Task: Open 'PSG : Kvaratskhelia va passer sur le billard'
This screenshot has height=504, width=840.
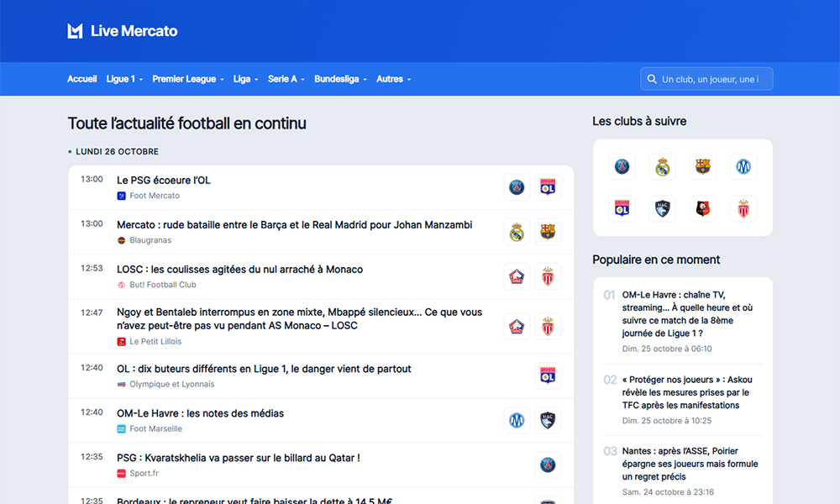Action: click(x=239, y=458)
